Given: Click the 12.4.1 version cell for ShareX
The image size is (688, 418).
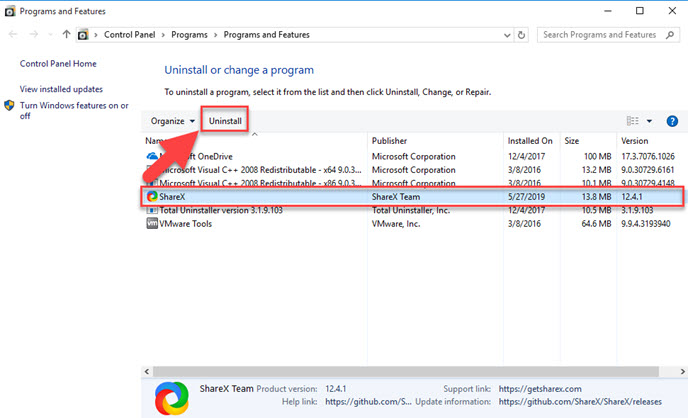Looking at the screenshot, I should click(631, 197).
